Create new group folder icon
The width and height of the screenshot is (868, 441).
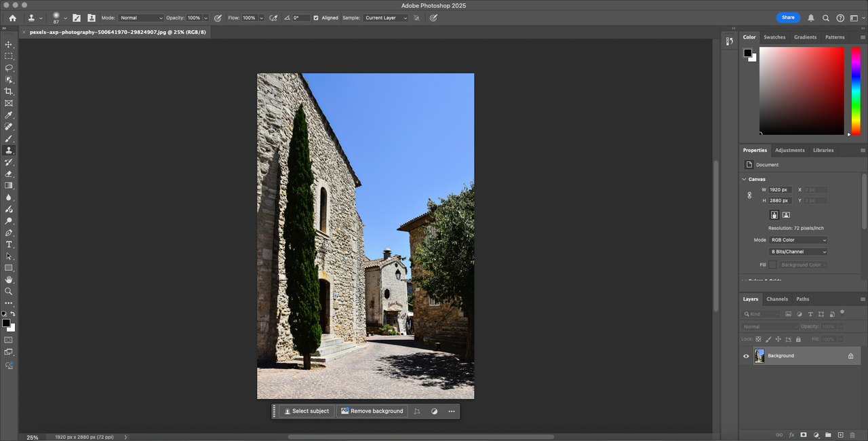(x=828, y=435)
